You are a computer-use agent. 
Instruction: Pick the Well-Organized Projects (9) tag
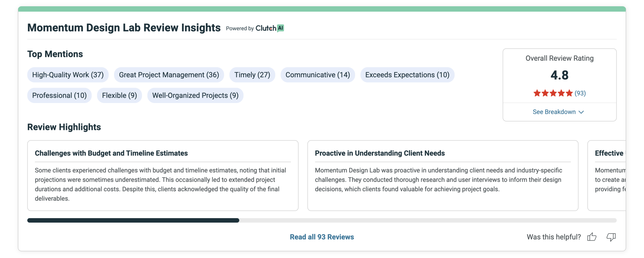pos(195,95)
